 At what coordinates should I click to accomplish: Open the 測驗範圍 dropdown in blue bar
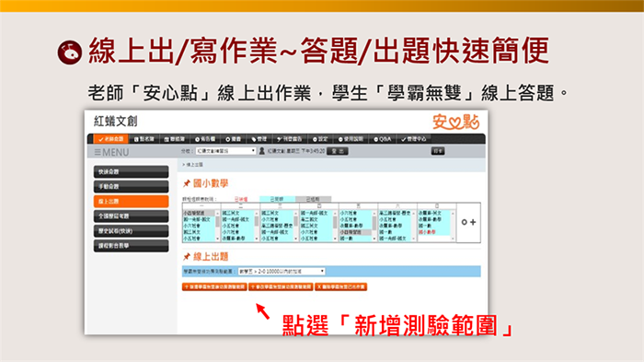point(282,272)
